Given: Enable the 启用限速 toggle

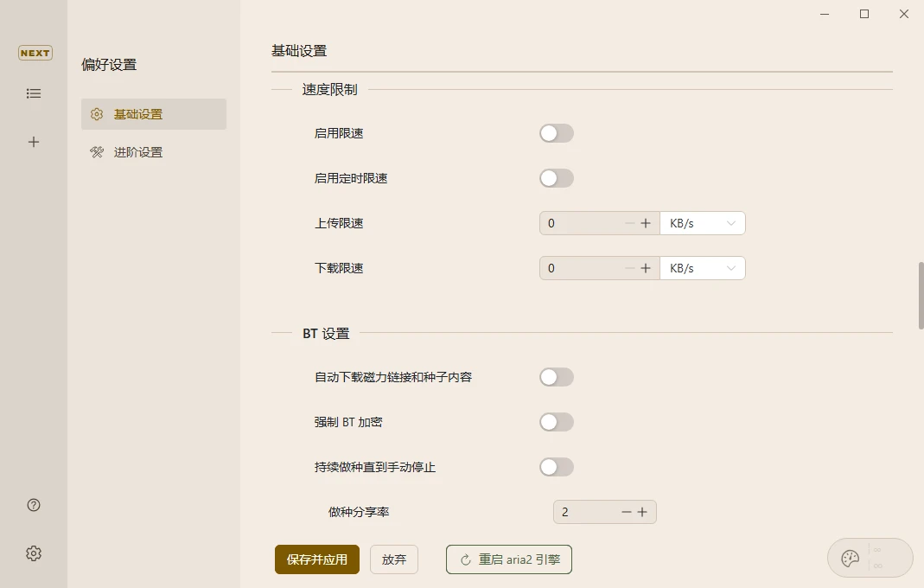Looking at the screenshot, I should coord(556,133).
